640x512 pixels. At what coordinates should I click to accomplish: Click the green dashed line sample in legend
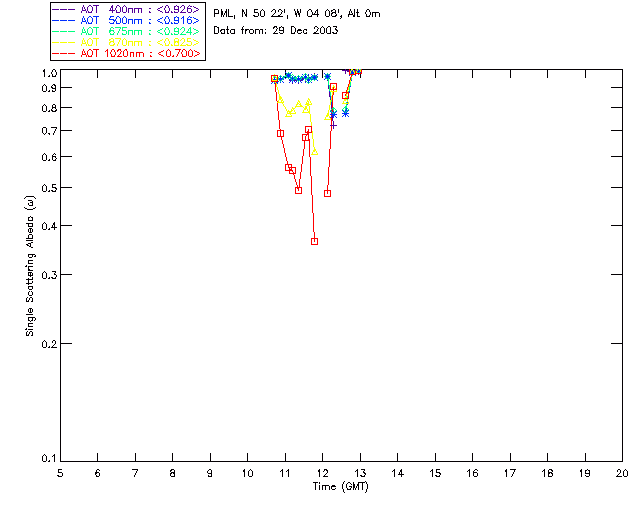[64, 31]
